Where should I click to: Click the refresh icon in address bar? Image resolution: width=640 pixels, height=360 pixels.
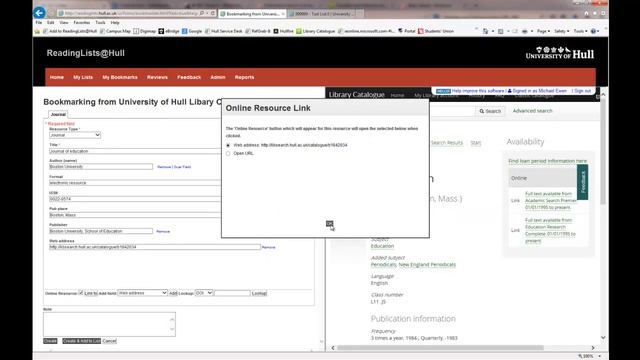point(213,13)
